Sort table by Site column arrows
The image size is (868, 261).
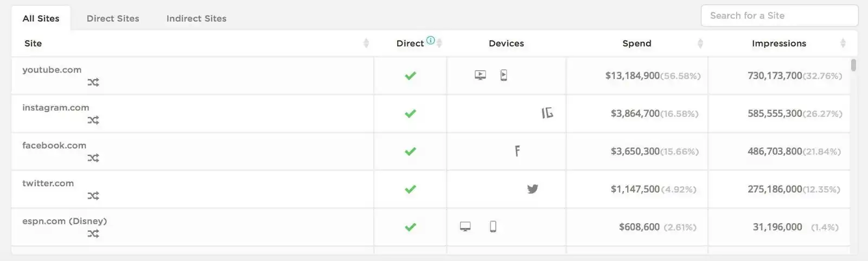pos(366,43)
